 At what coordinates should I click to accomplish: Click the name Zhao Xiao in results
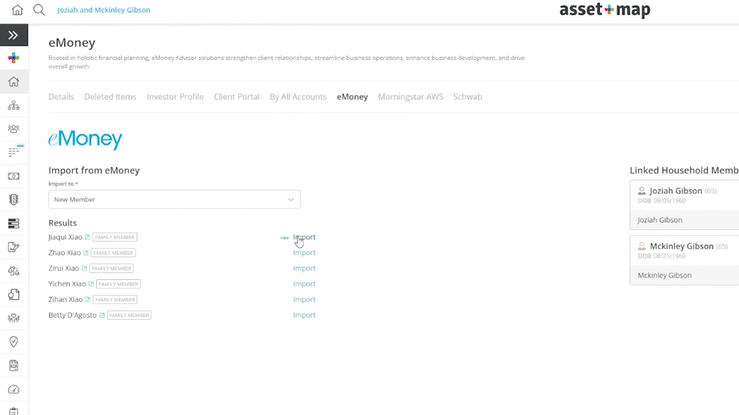pyautogui.click(x=65, y=253)
